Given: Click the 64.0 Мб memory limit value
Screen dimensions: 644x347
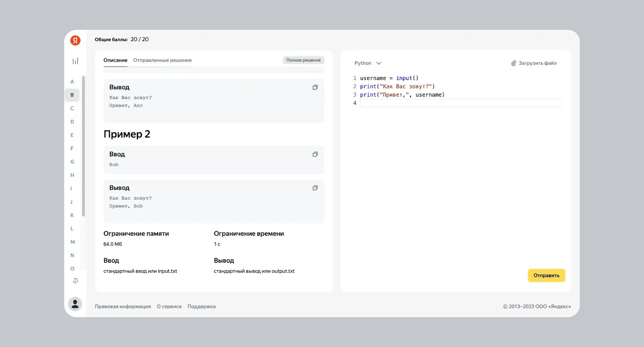Looking at the screenshot, I should [113, 244].
